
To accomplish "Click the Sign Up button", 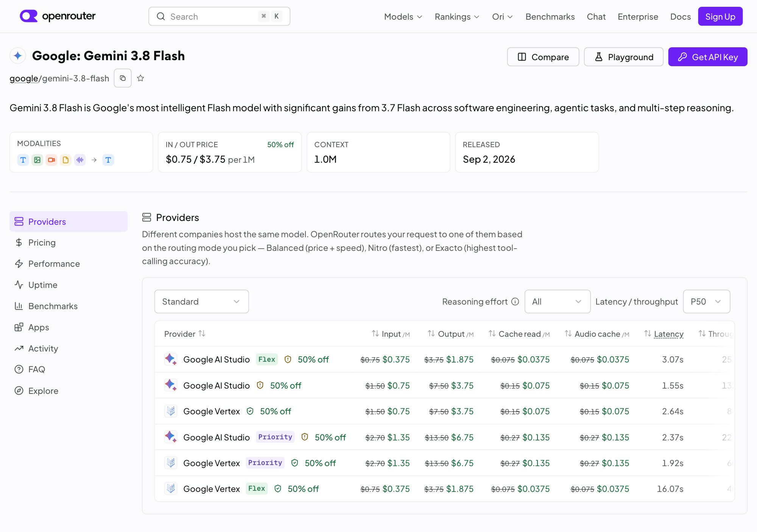I will 720,16.
